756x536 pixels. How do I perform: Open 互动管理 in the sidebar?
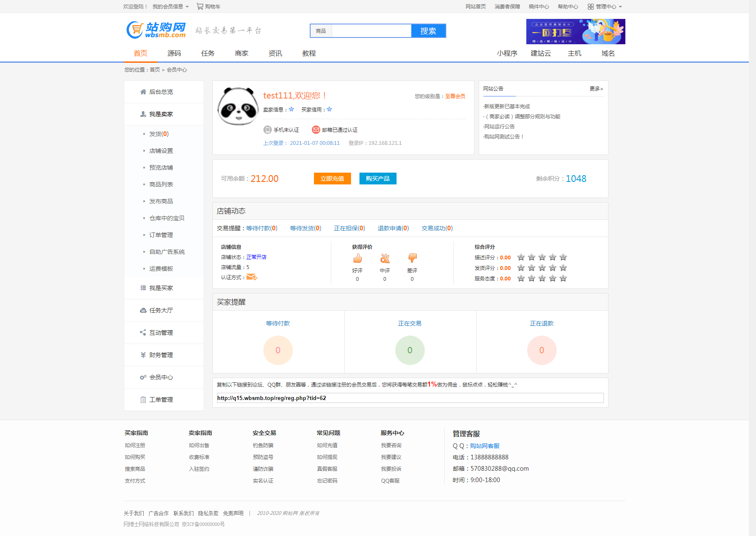[164, 333]
